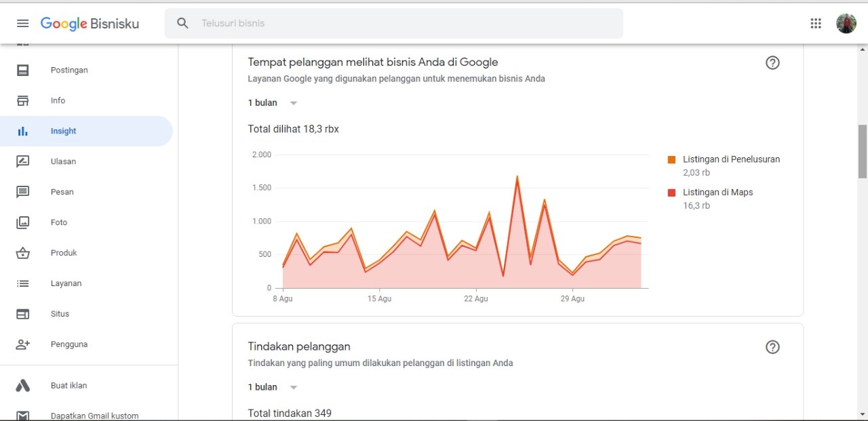The height and width of the screenshot is (421, 868).
Task: Click the scrollbar down arrow
Action: [863, 414]
